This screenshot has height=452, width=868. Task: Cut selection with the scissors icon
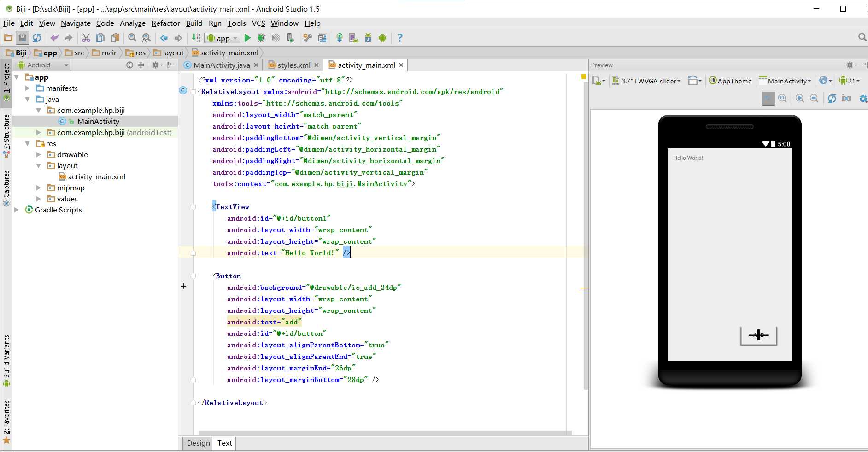pos(86,38)
